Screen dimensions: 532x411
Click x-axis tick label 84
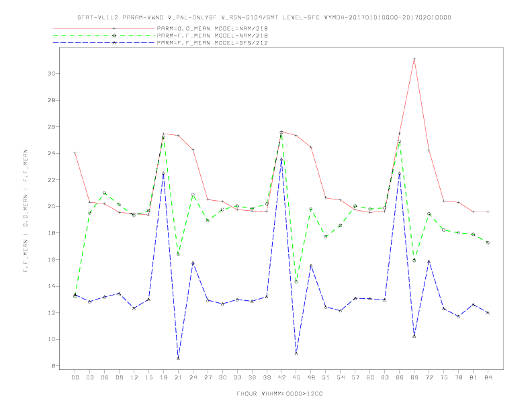(488, 377)
